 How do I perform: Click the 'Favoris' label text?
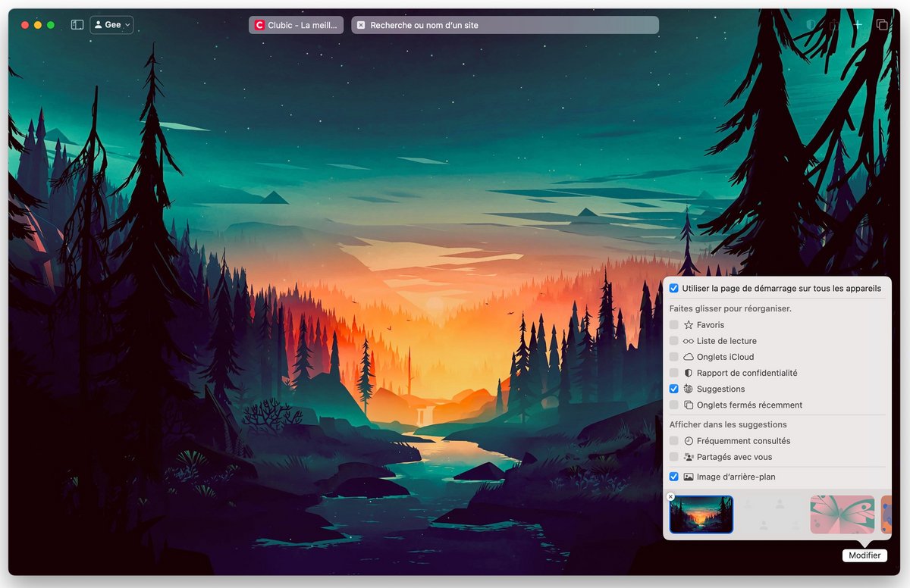[x=711, y=325]
